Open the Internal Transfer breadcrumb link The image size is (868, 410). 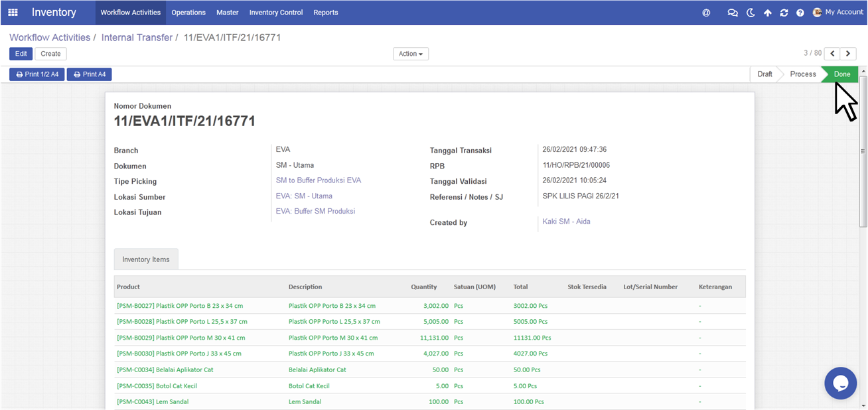click(137, 38)
